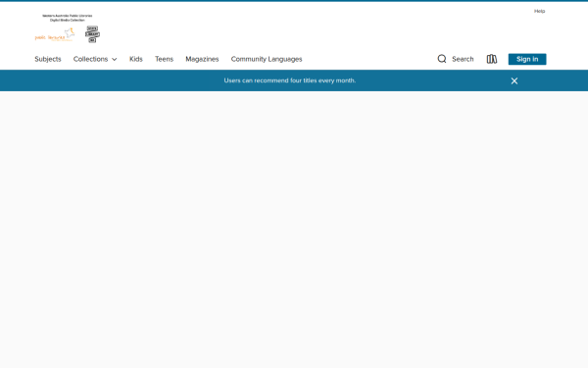Open the Help link
Screen dimensions: 588x368
click(x=539, y=11)
